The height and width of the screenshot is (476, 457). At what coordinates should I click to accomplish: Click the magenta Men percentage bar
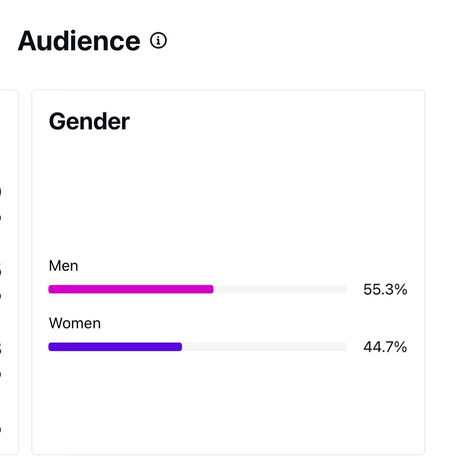pos(131,289)
